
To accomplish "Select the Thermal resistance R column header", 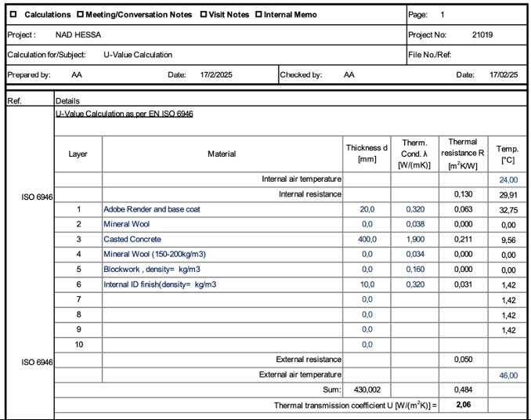I will pyautogui.click(x=463, y=154).
